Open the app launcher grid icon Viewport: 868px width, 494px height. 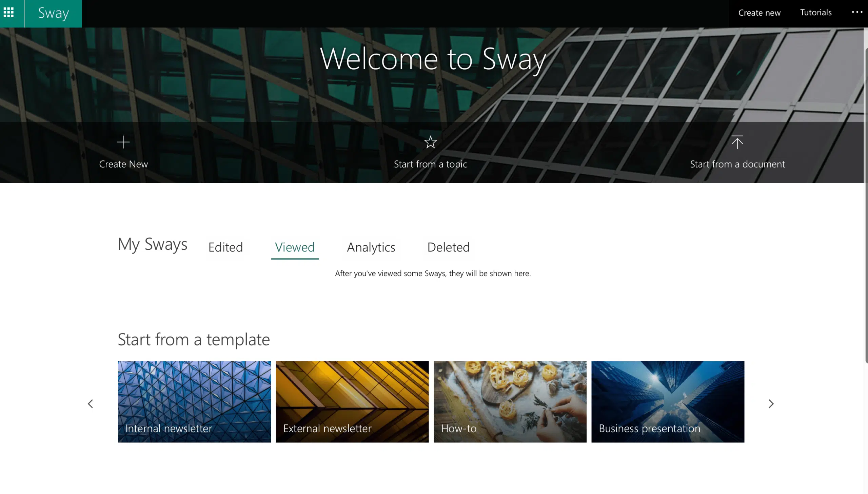[x=8, y=13]
